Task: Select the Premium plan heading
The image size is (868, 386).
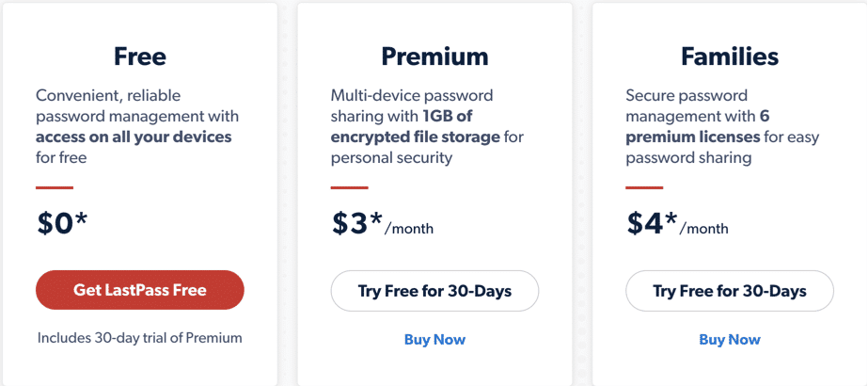Action: click(x=434, y=56)
